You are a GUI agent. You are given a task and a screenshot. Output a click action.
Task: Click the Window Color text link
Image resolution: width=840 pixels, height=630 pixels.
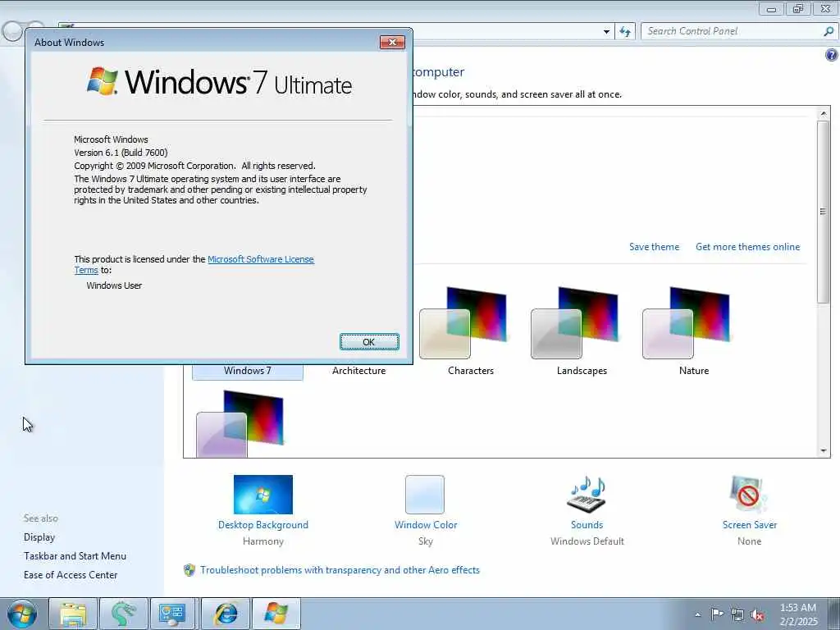426,525
